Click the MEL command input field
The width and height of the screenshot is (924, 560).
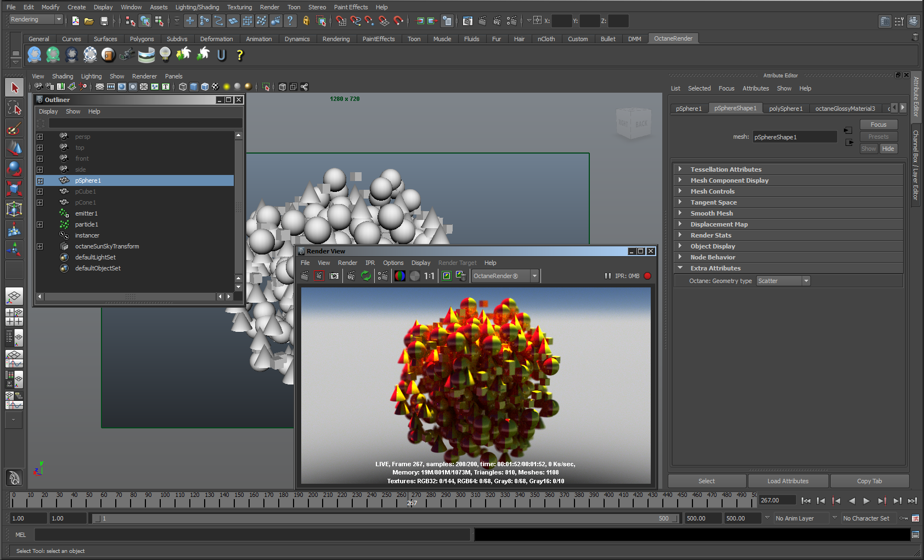click(x=252, y=534)
